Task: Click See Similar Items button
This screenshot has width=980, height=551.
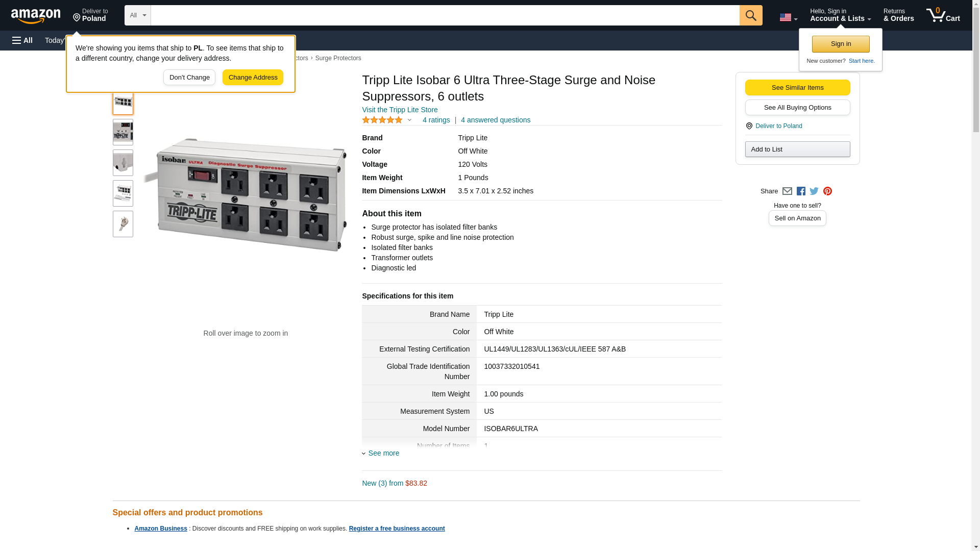Action: [x=797, y=88]
